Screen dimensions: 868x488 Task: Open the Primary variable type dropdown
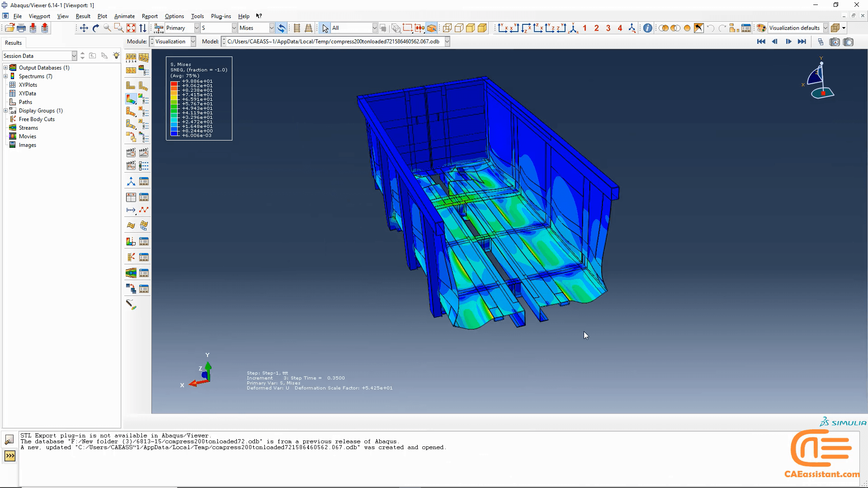(x=197, y=28)
